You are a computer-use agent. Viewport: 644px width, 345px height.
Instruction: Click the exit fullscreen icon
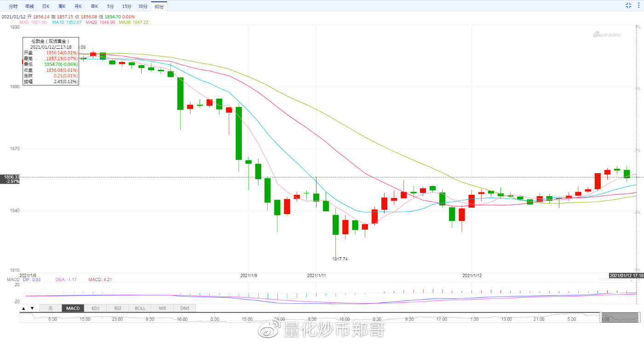coord(628,6)
